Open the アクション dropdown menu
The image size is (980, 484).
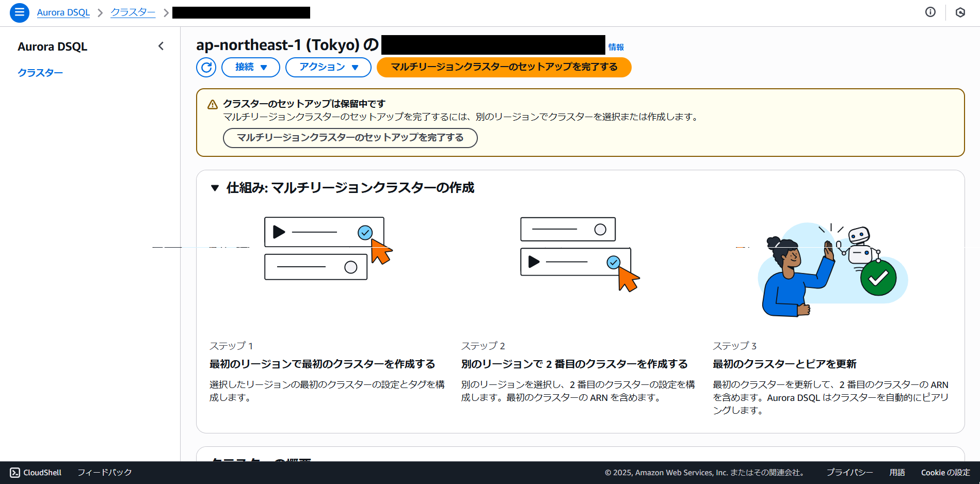pos(328,67)
